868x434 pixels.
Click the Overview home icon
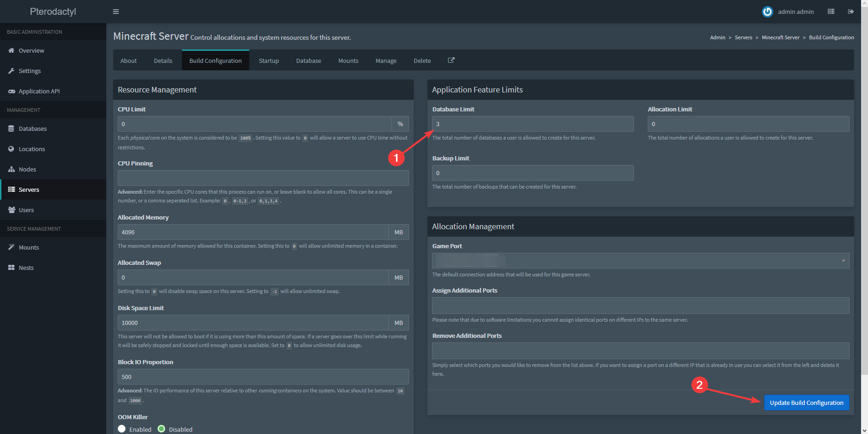[12, 50]
